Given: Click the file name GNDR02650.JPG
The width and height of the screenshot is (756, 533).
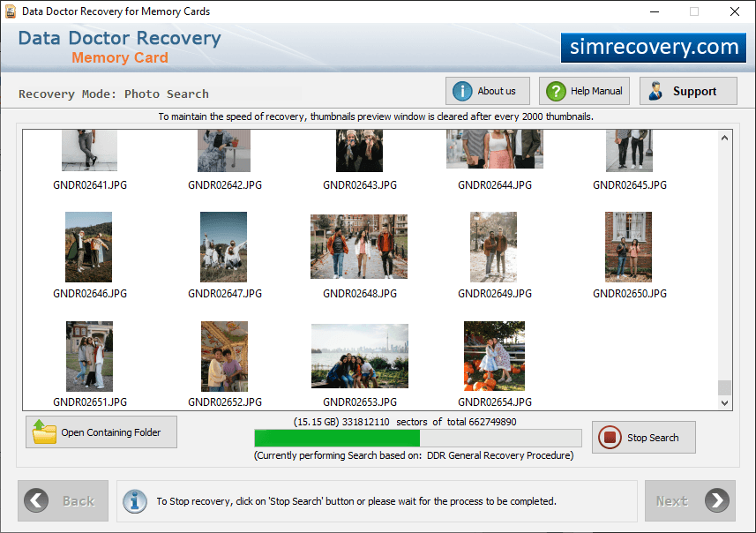Looking at the screenshot, I should 630,293.
